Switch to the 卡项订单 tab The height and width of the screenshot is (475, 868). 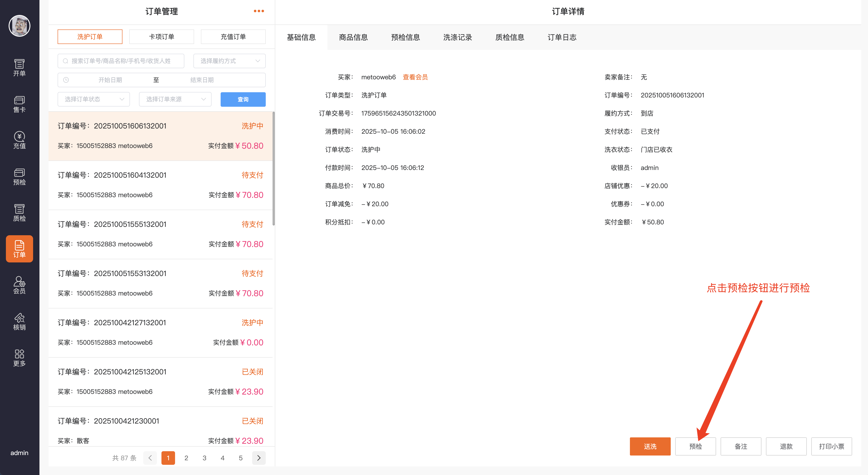click(161, 37)
